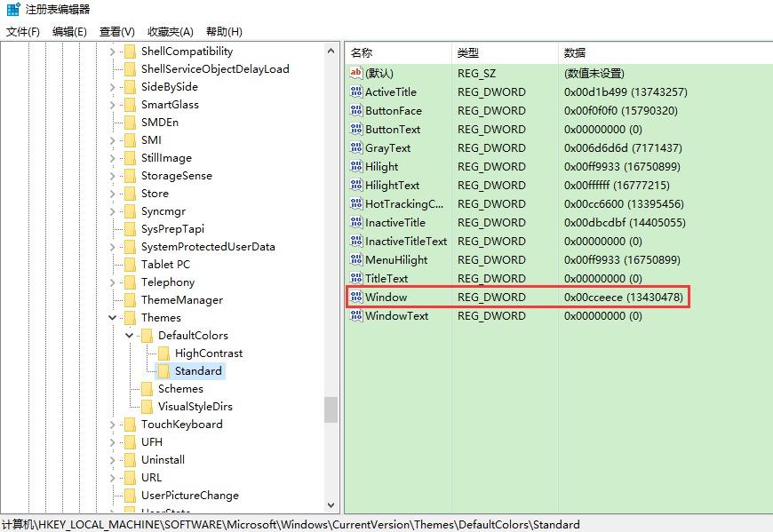773x532 pixels.
Task: Click the DWORD icon next to TitleText
Action: [x=356, y=278]
